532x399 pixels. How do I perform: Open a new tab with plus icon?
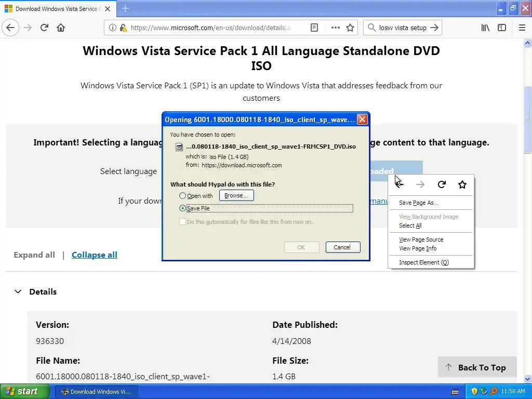pyautogui.click(x=125, y=8)
